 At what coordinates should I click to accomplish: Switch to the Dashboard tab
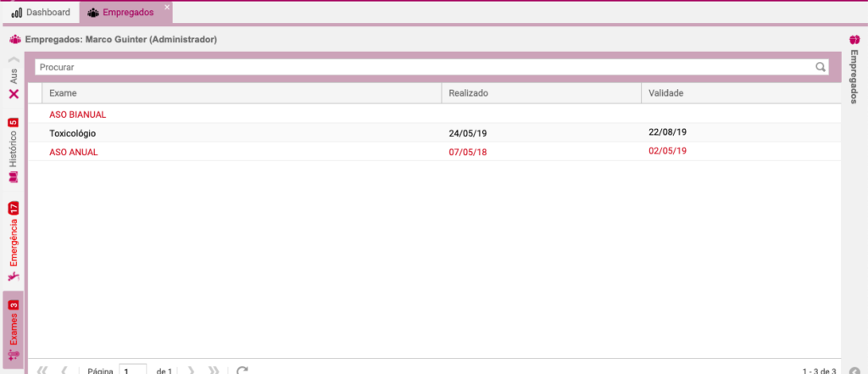point(41,12)
